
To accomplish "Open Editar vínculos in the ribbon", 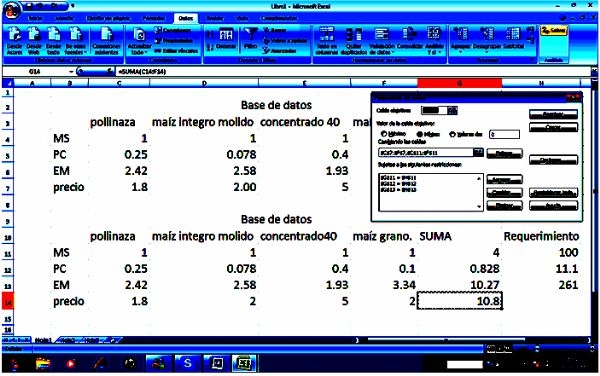I will [x=176, y=50].
